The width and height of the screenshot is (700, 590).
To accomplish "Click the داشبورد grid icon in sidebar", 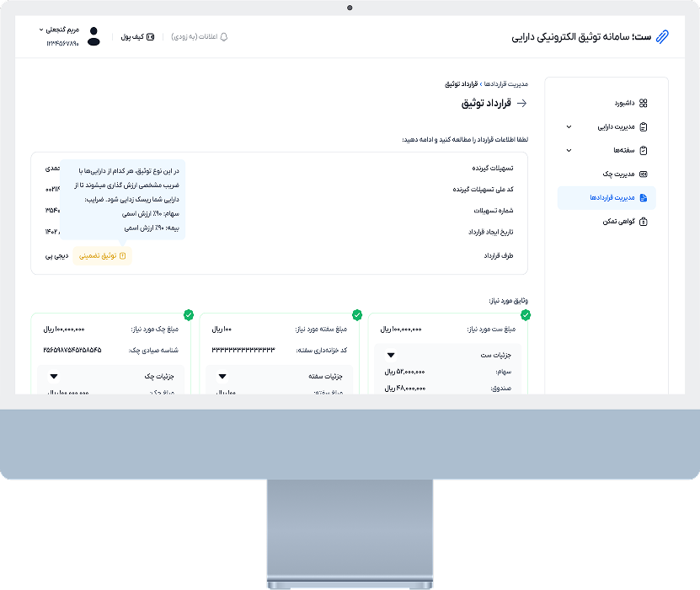I will coord(643,103).
